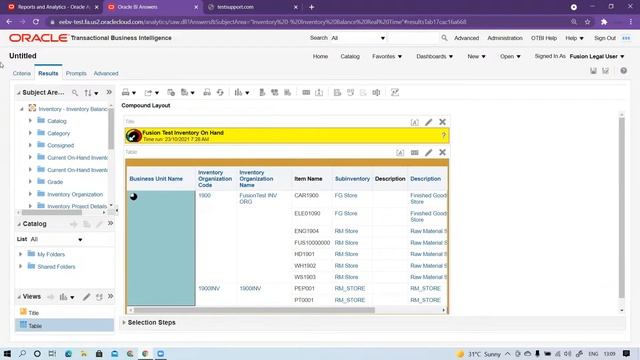Collapse the Catalog pane chevrons
This screenshot has width=640, height=360.
coord(110,223)
